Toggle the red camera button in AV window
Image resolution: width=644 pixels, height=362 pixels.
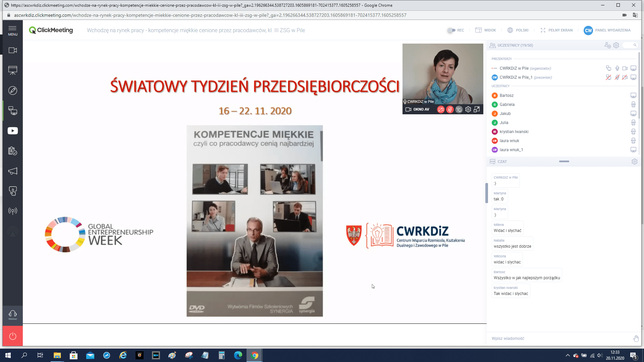(x=441, y=109)
